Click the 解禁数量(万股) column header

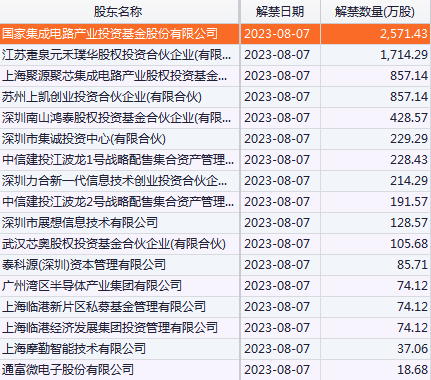(375, 12)
